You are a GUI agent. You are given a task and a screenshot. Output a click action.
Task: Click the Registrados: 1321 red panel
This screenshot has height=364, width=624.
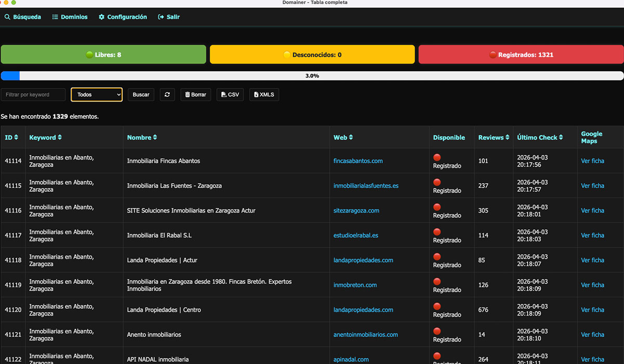tap(521, 55)
